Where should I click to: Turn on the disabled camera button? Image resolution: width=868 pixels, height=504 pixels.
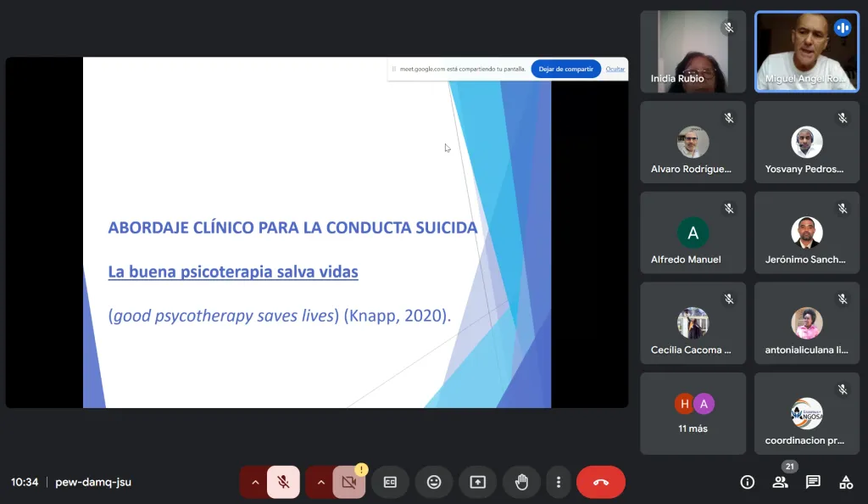348,482
